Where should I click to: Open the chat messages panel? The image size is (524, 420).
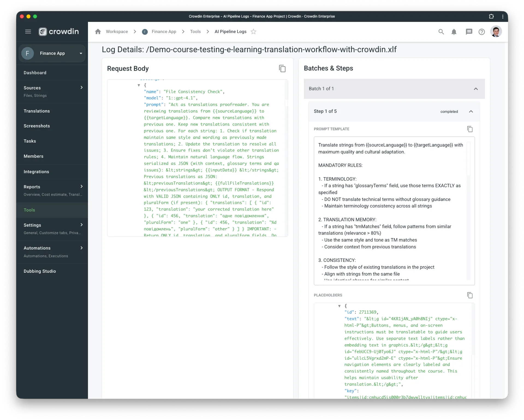pos(469,32)
